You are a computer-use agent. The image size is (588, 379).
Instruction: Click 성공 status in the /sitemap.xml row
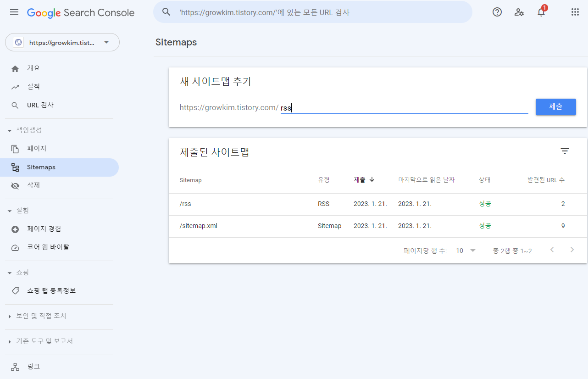tap(485, 226)
